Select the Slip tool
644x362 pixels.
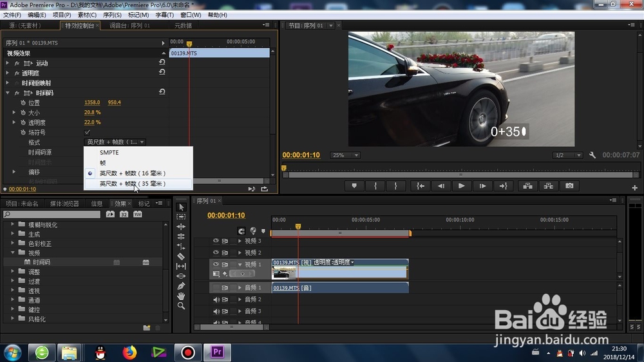(x=181, y=266)
